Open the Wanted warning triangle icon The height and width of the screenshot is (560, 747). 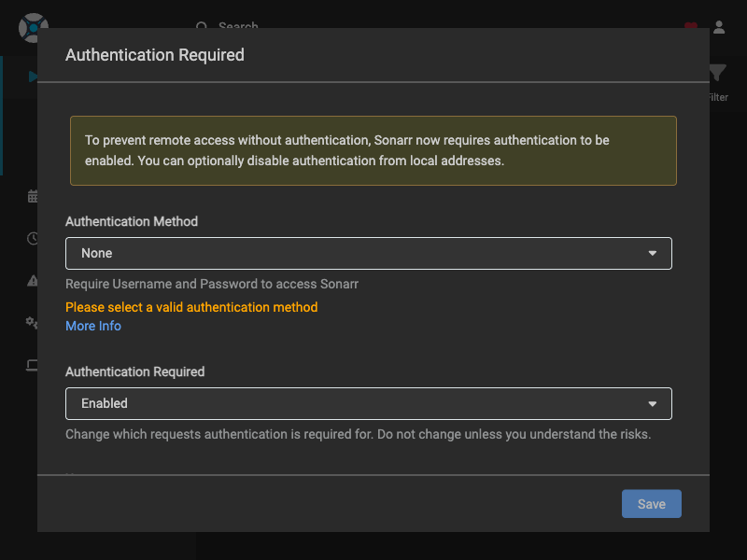(x=33, y=280)
